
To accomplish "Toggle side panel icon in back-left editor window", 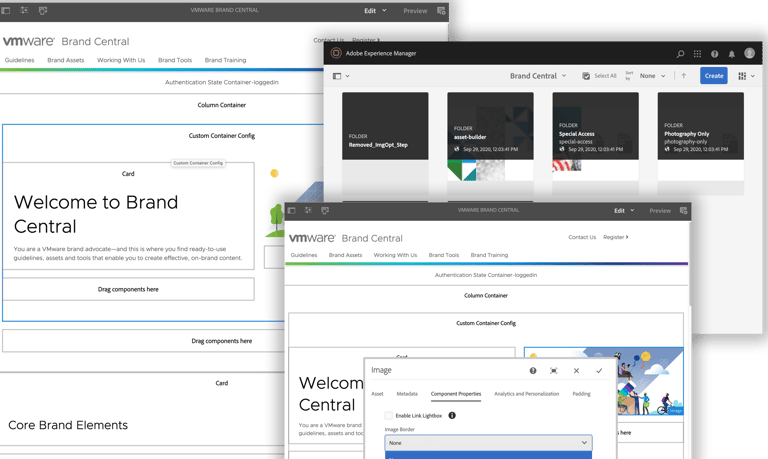I will 5,10.
